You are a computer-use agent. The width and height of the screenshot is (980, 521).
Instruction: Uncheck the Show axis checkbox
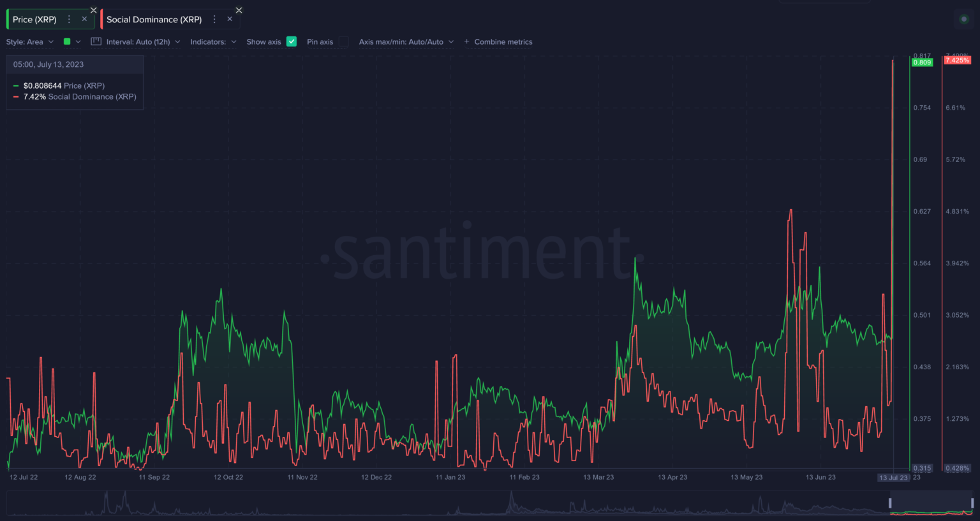coord(292,41)
